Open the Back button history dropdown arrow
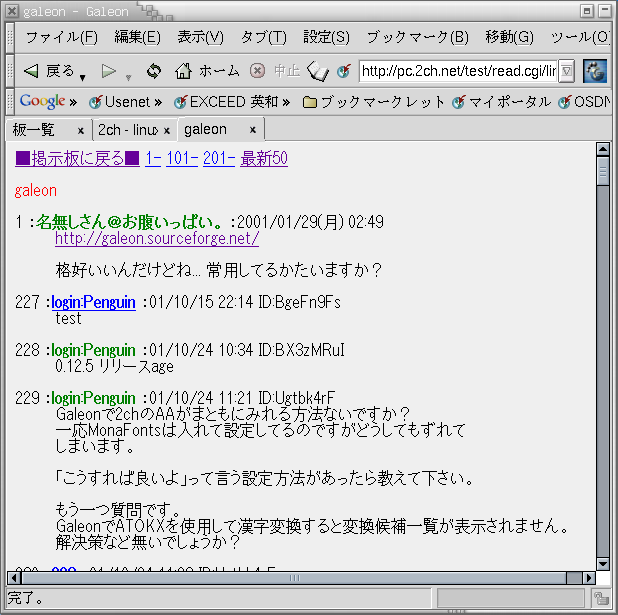 (82, 77)
